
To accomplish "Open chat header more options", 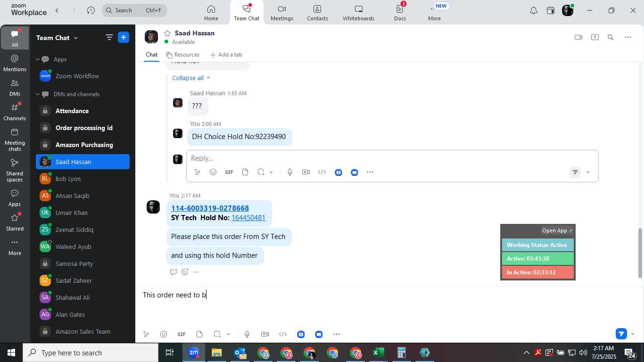I will (x=627, y=37).
